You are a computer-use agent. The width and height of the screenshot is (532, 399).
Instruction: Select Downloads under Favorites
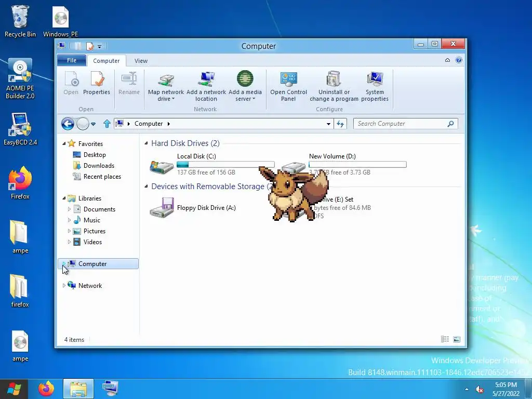click(x=94, y=166)
